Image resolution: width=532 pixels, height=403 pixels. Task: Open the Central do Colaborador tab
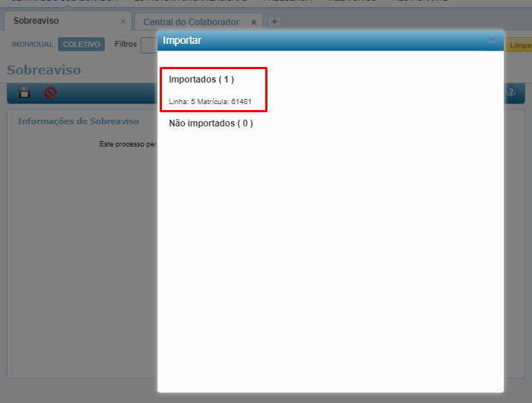[x=192, y=22]
